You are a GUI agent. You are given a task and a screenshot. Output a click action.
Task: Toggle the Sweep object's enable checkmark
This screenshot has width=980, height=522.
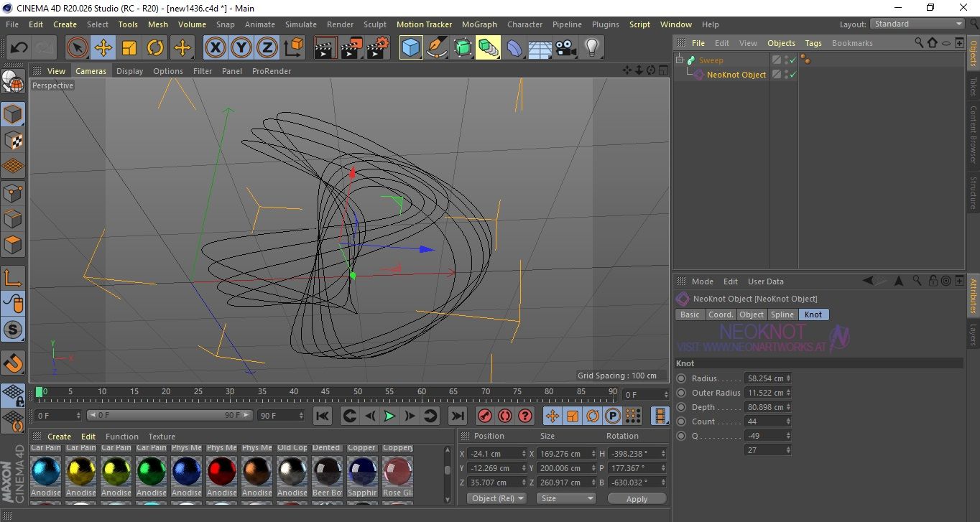tap(792, 60)
